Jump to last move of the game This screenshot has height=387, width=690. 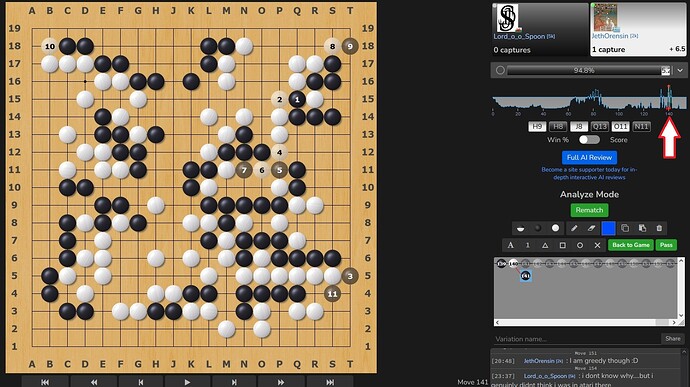[x=330, y=382]
